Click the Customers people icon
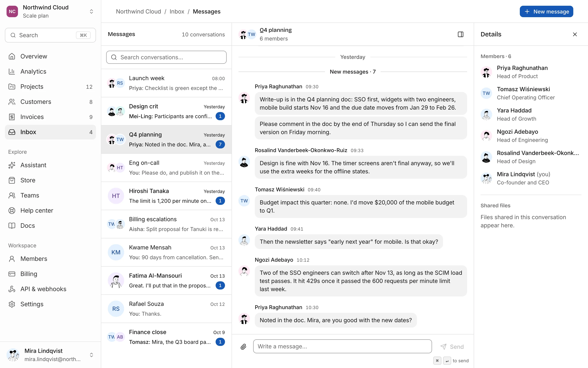Viewport: 588px width, 368px height. [x=12, y=102]
